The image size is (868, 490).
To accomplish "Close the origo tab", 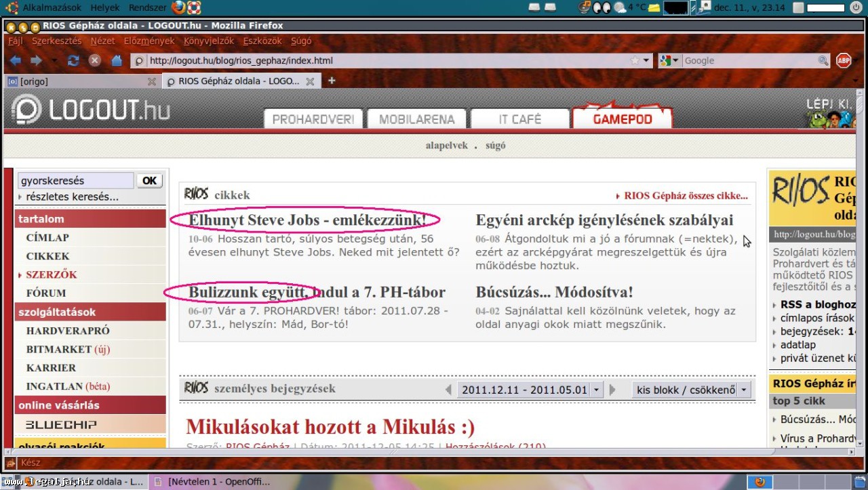I will point(152,81).
